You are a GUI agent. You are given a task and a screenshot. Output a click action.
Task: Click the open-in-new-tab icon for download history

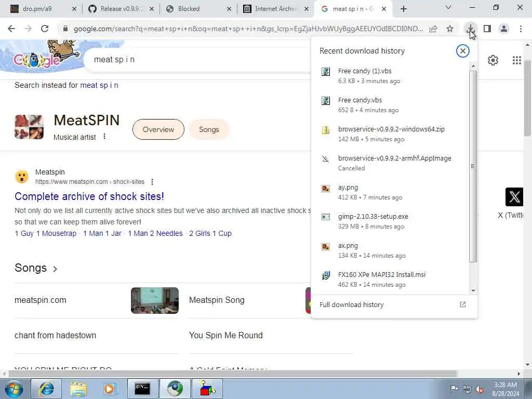point(462,304)
